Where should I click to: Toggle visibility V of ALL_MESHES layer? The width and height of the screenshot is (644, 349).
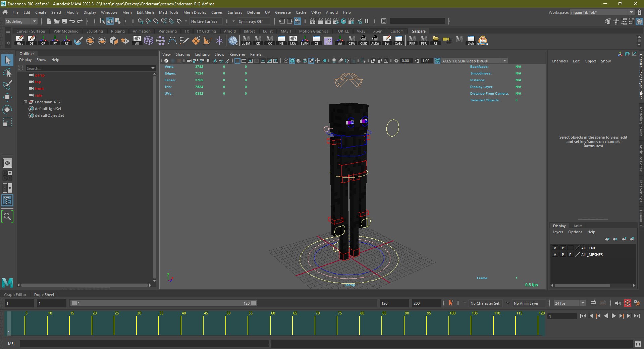point(555,255)
